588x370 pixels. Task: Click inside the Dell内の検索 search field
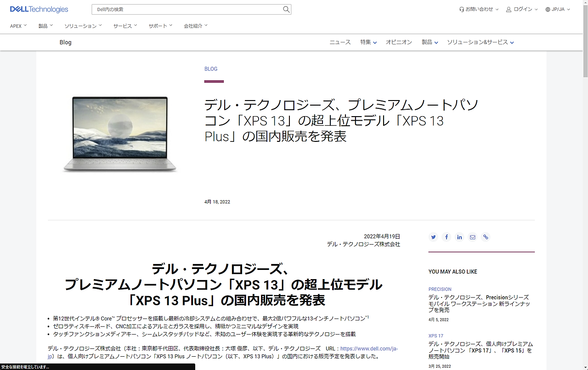pyautogui.click(x=184, y=9)
